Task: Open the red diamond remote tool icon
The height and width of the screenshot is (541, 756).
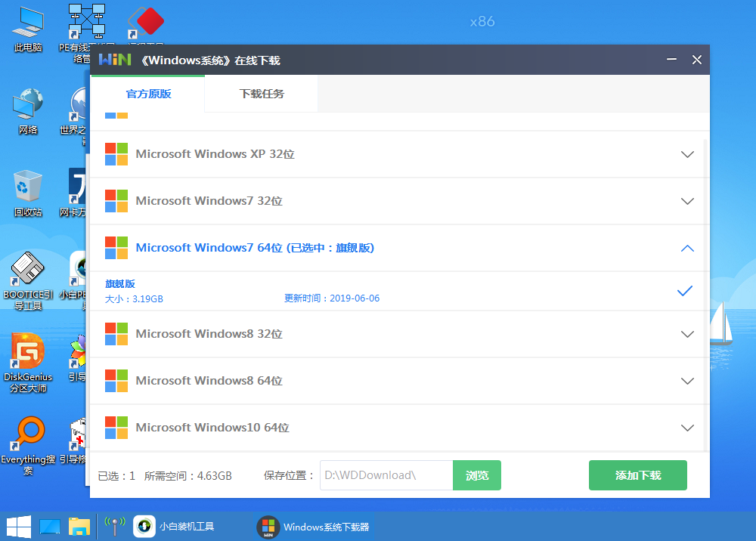Action: [146, 23]
